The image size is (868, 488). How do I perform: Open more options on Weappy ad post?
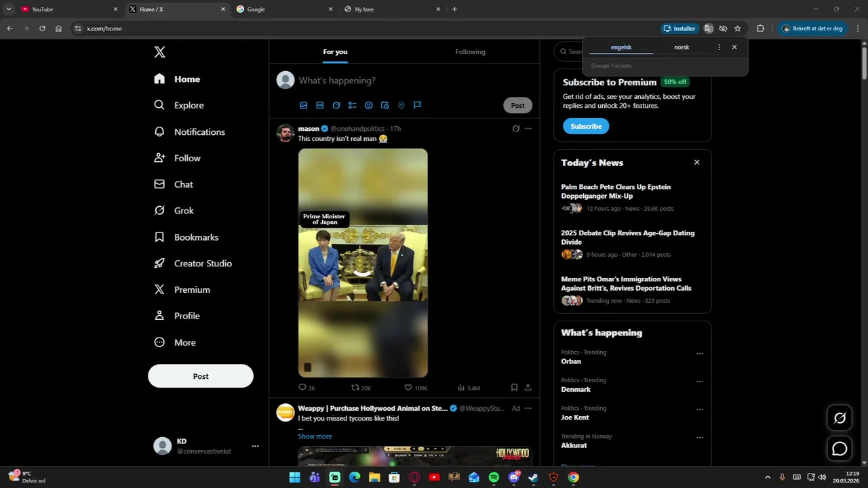tap(528, 409)
